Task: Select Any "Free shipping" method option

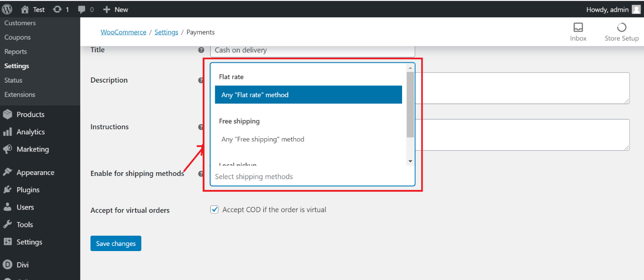Action: click(x=309, y=139)
